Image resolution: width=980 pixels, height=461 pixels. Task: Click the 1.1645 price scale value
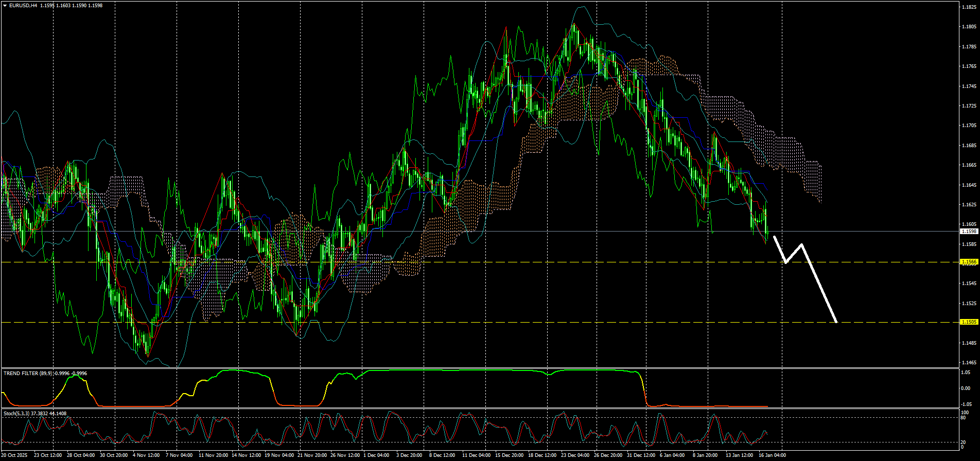[969, 185]
